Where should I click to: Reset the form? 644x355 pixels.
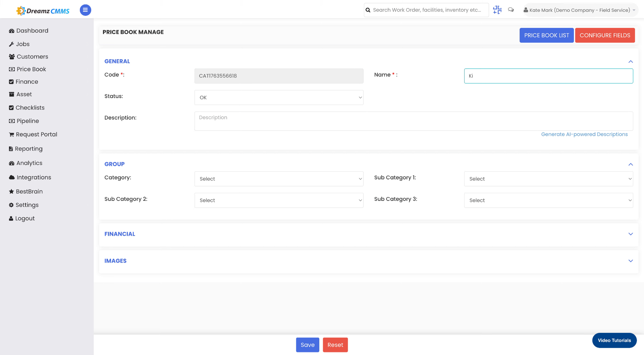(335, 345)
